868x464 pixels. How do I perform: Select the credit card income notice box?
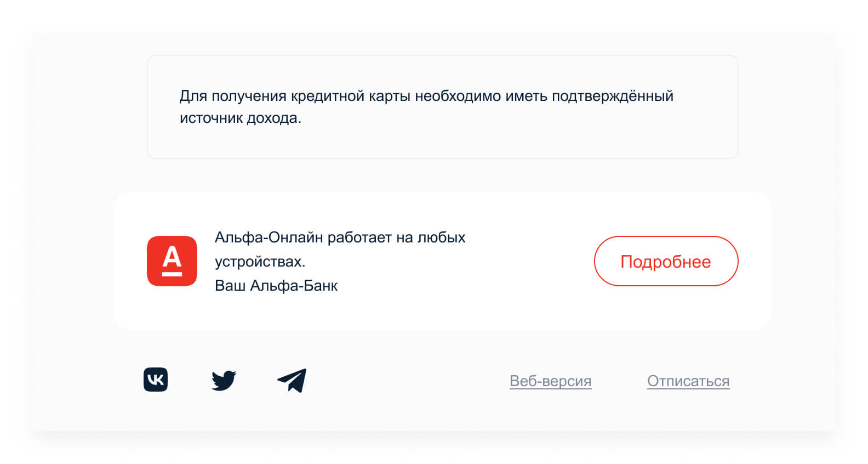click(442, 107)
